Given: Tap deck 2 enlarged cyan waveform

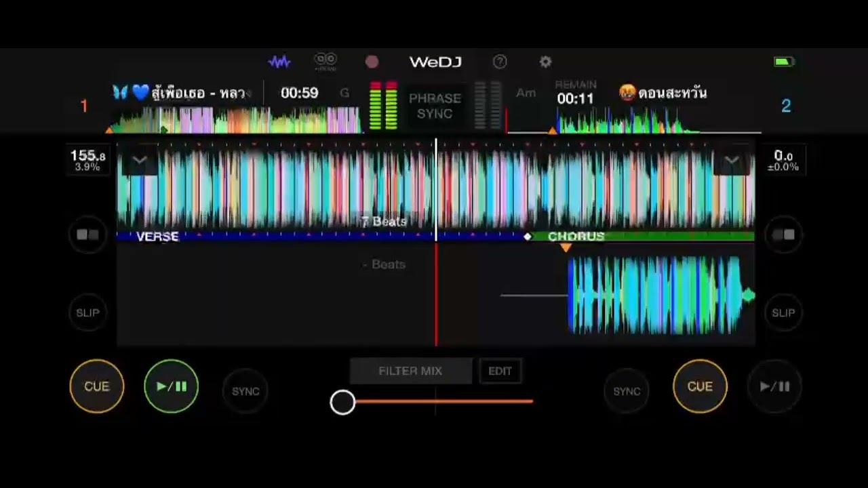Looking at the screenshot, I should [x=661, y=296].
